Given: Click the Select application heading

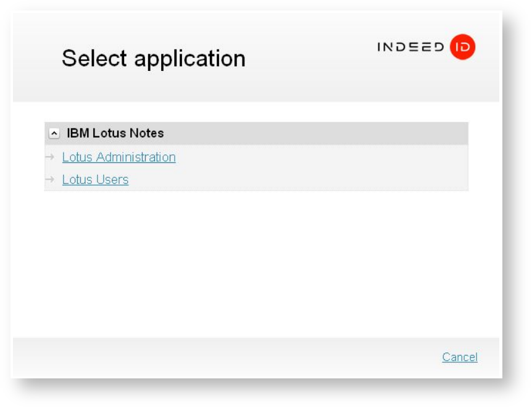Looking at the screenshot, I should coord(153,59).
